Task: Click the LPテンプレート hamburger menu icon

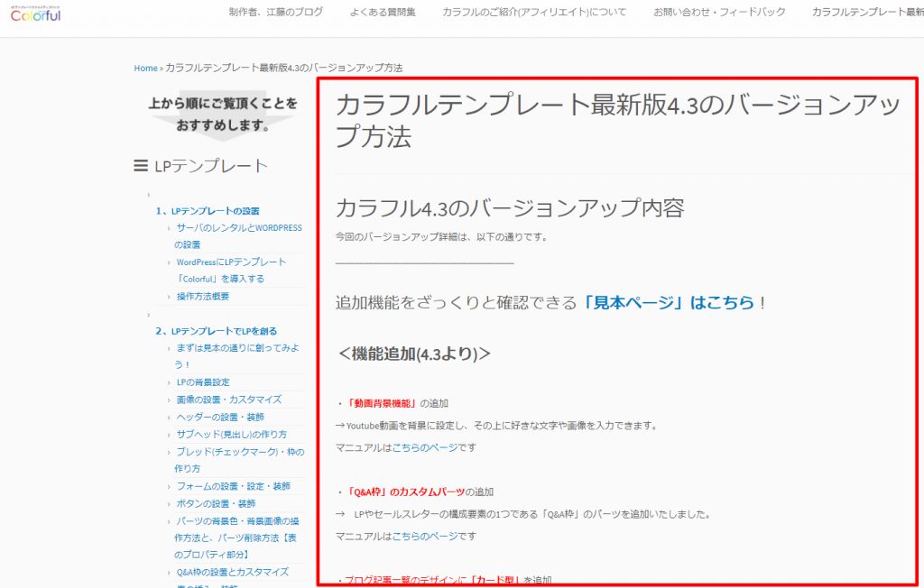Action: 141,166
